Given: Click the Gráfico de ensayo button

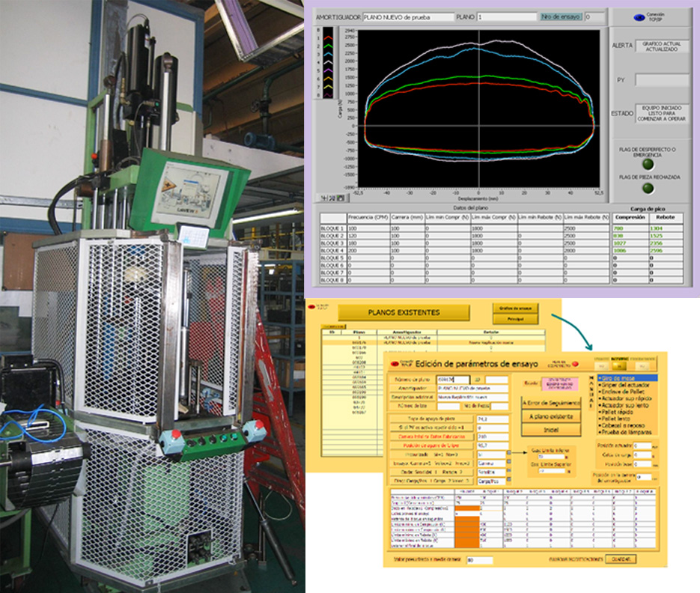Looking at the screenshot, I should (515, 308).
